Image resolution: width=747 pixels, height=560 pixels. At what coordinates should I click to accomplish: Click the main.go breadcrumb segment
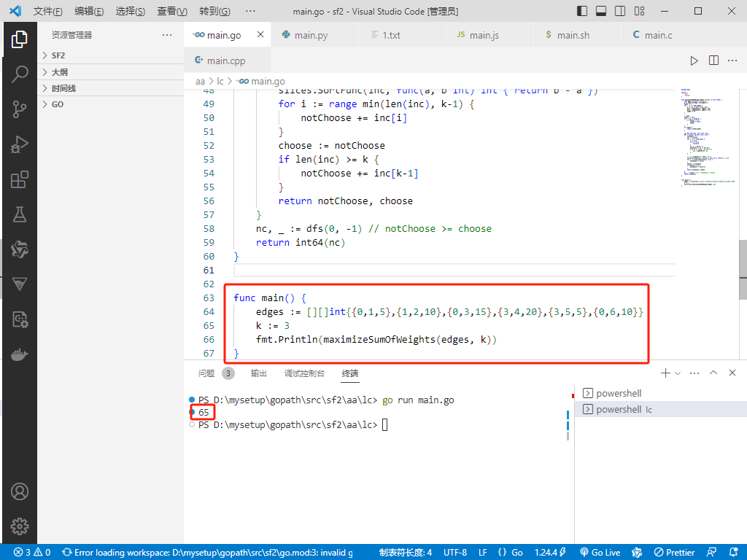point(262,82)
